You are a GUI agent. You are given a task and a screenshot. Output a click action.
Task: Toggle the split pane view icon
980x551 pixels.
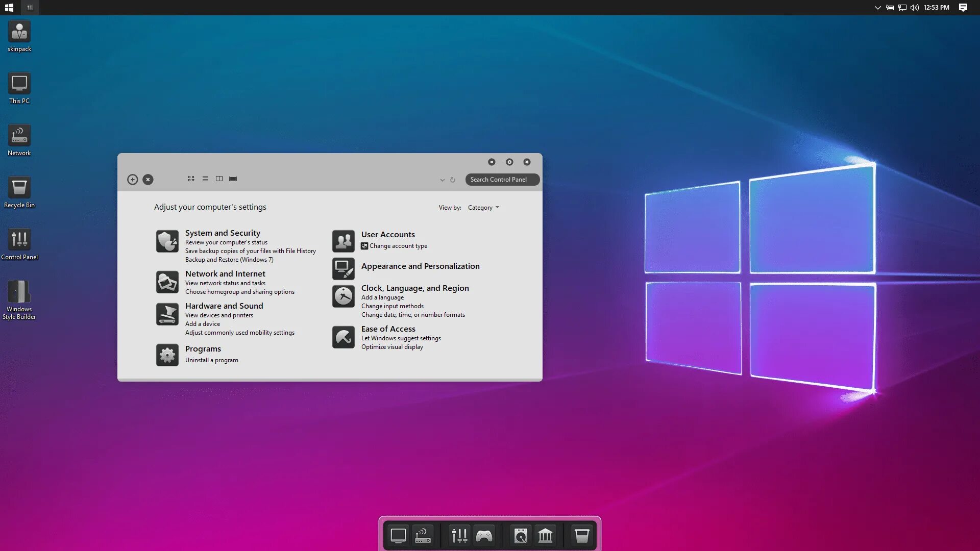tap(219, 179)
